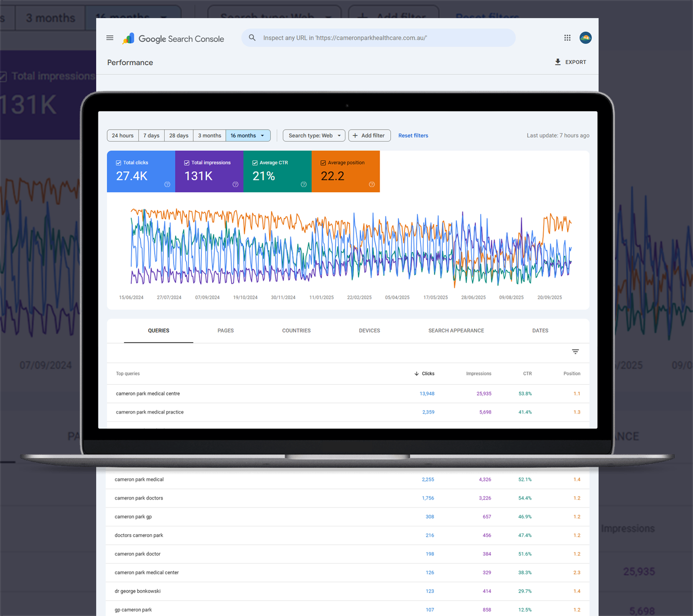
Task: Open the Google apps grid
Action: coord(567,38)
